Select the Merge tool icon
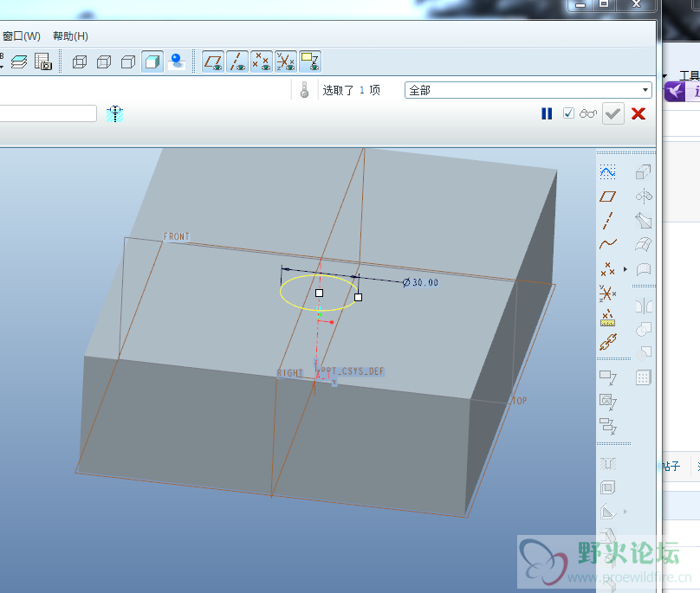This screenshot has width=700, height=593. click(x=644, y=330)
